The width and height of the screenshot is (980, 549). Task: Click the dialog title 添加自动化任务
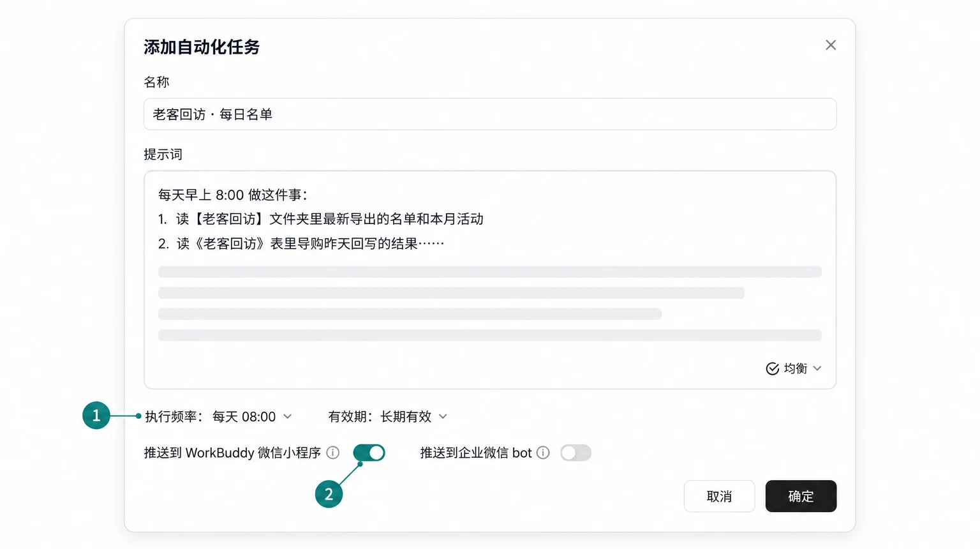tap(202, 47)
